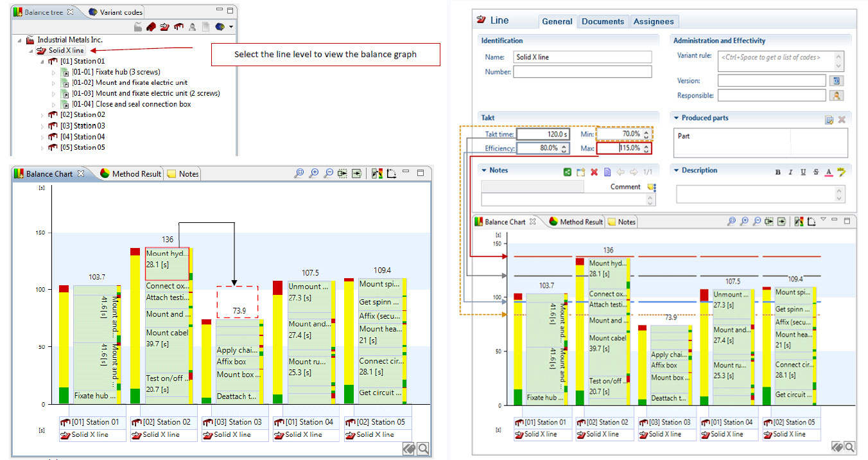Click the highlighter icon in Description toolbar
This screenshot has height=460, width=868.
click(x=842, y=172)
